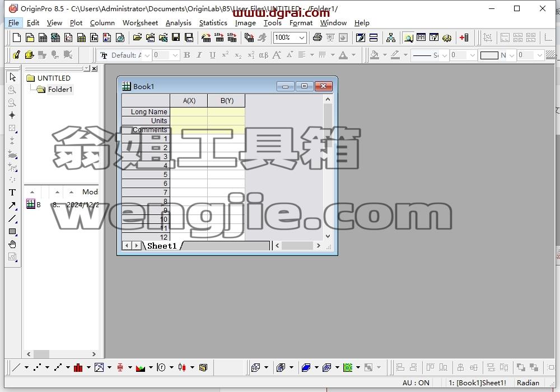Viewport: 560px width, 392px height.
Task: Toggle the Project Explorer icon
Action: pos(408,38)
